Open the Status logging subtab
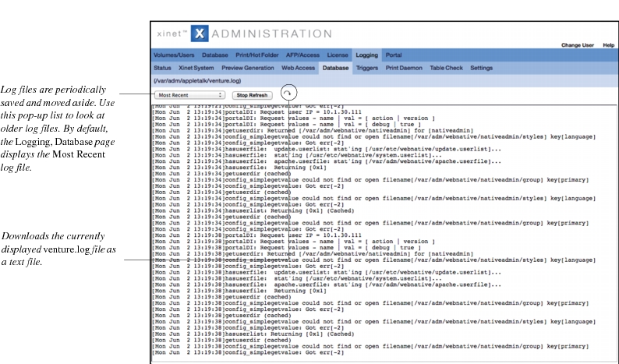This screenshot has width=619, height=364. coord(162,68)
